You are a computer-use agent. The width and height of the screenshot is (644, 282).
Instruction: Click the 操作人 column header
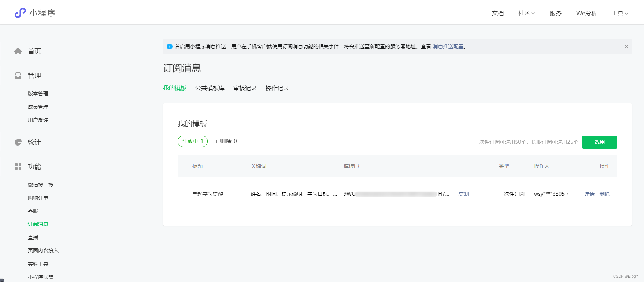click(x=542, y=166)
